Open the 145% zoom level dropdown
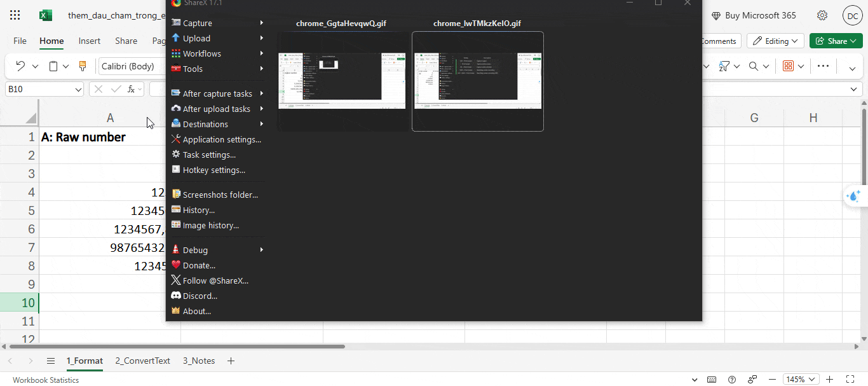This screenshot has width=868, height=386. (799, 380)
